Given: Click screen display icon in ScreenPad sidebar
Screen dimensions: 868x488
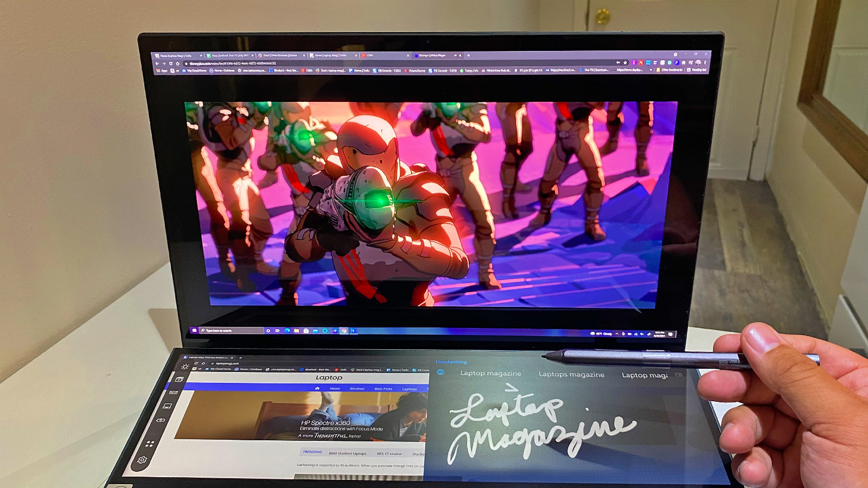Looking at the screenshot, I should (x=167, y=406).
